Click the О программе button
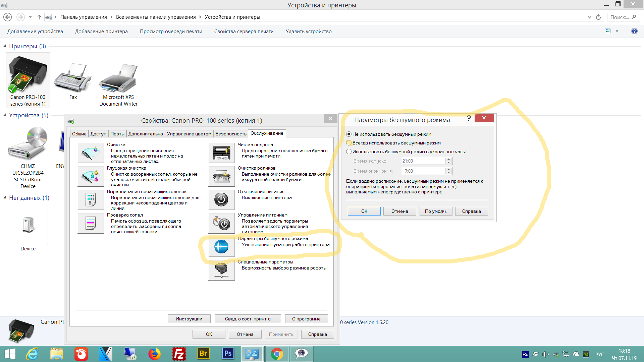The height and width of the screenshot is (362, 644). click(306, 319)
